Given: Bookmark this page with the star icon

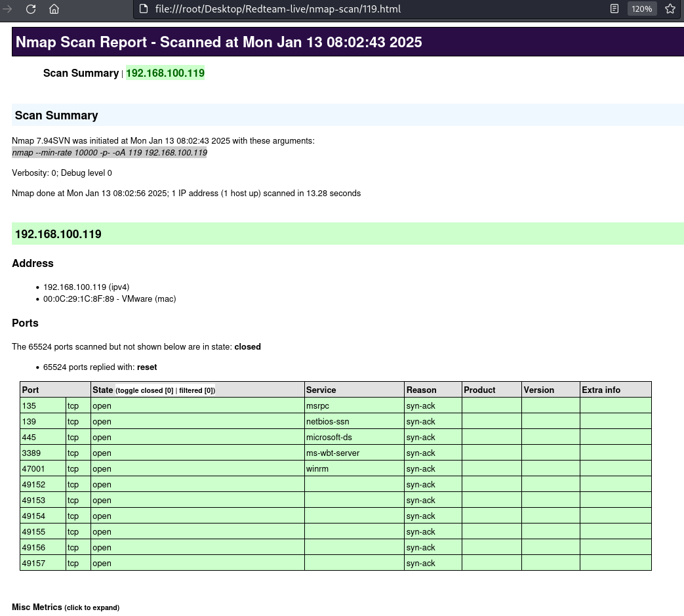Looking at the screenshot, I should (670, 9).
